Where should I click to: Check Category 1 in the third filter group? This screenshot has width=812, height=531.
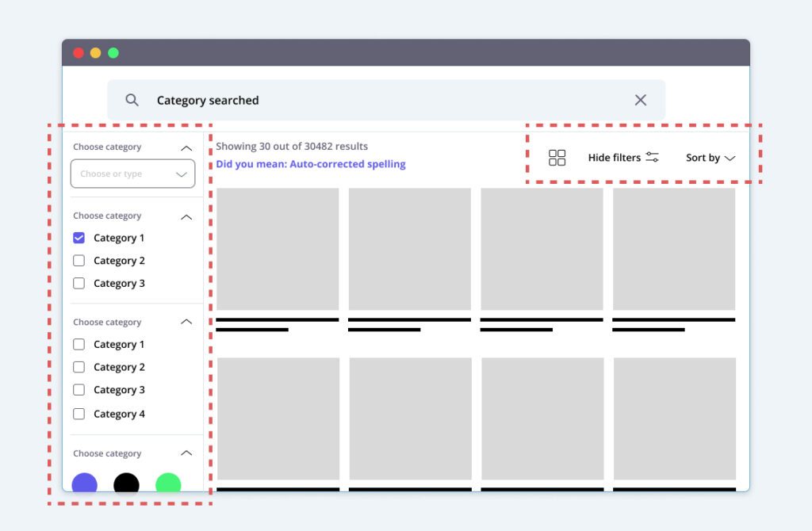pyautogui.click(x=79, y=344)
